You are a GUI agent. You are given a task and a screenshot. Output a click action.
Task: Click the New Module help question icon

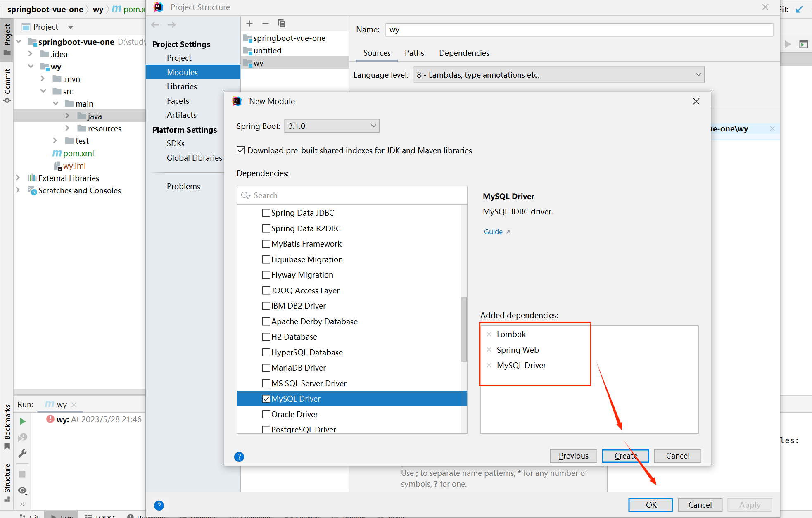[239, 456]
